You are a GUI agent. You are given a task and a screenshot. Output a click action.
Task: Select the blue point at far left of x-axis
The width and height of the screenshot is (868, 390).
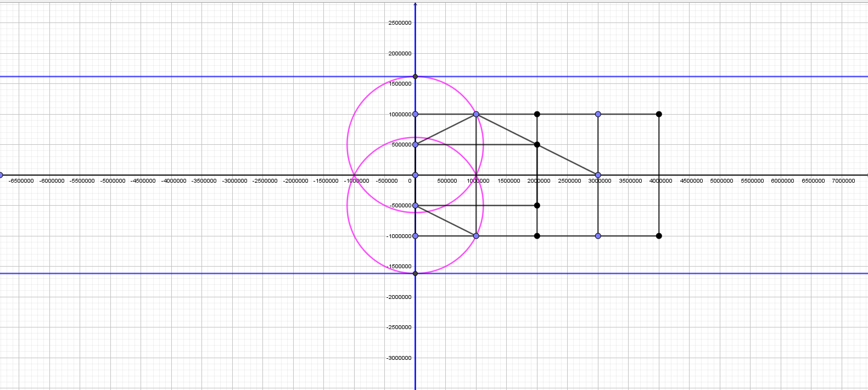[1, 175]
